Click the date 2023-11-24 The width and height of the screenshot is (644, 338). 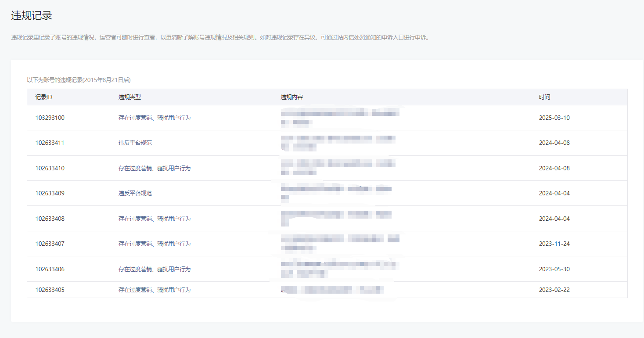tap(554, 244)
